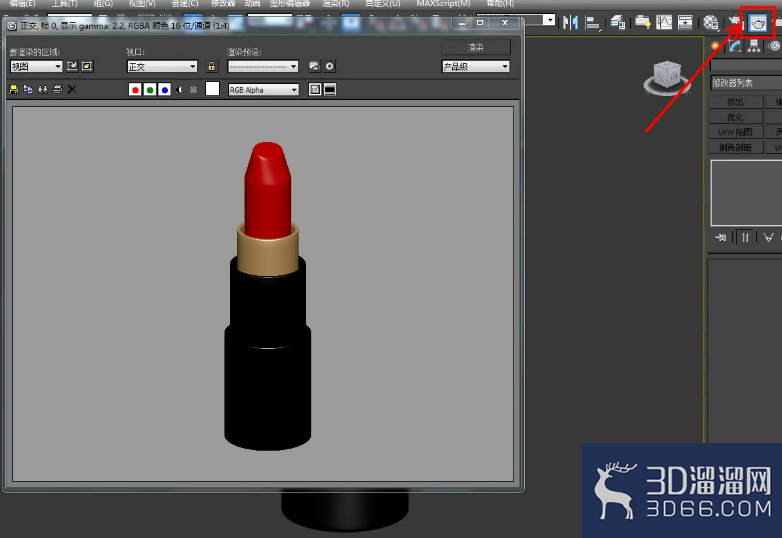Toggle the blue channel display
Screen dimensions: 782x538
pos(165,90)
